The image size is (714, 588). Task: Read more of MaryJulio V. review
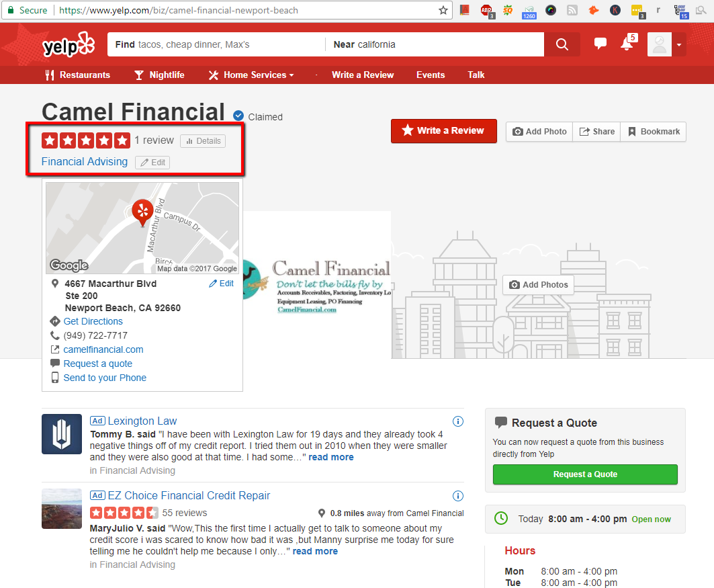click(x=315, y=552)
